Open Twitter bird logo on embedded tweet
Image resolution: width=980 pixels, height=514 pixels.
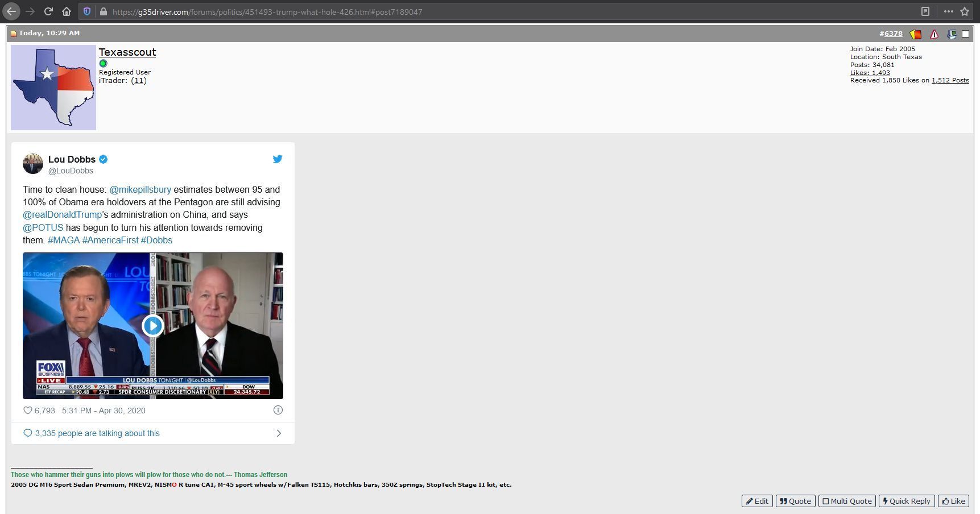pyautogui.click(x=278, y=159)
